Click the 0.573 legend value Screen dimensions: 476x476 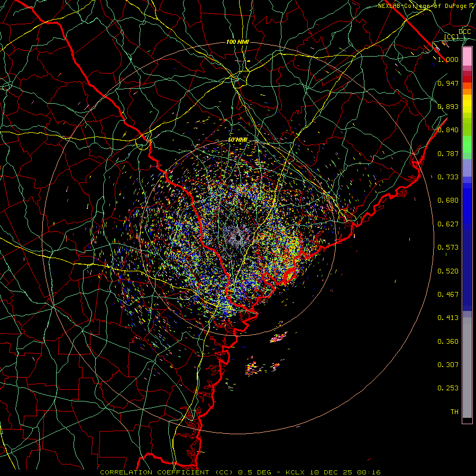pos(448,248)
